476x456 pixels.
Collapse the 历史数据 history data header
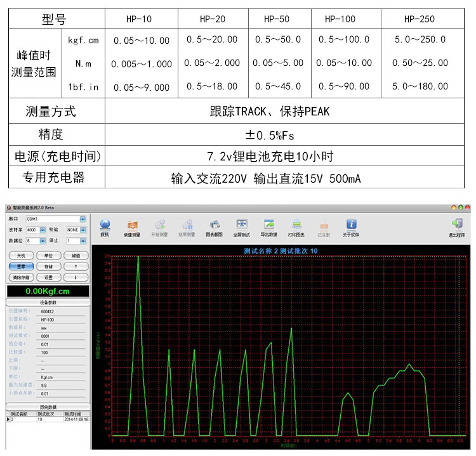point(48,407)
